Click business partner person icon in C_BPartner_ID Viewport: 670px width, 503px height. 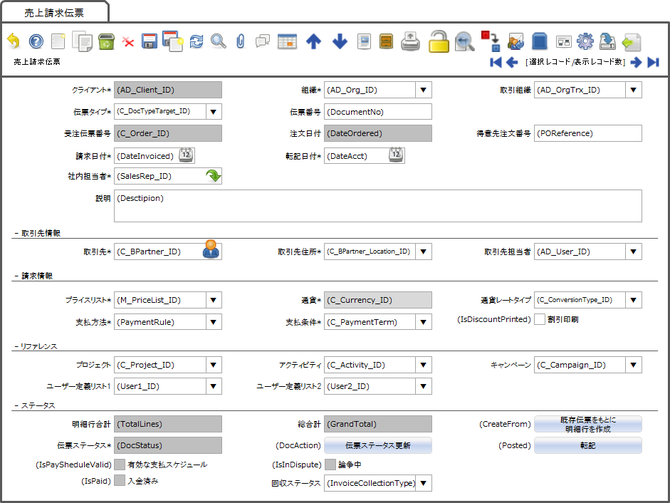[211, 250]
